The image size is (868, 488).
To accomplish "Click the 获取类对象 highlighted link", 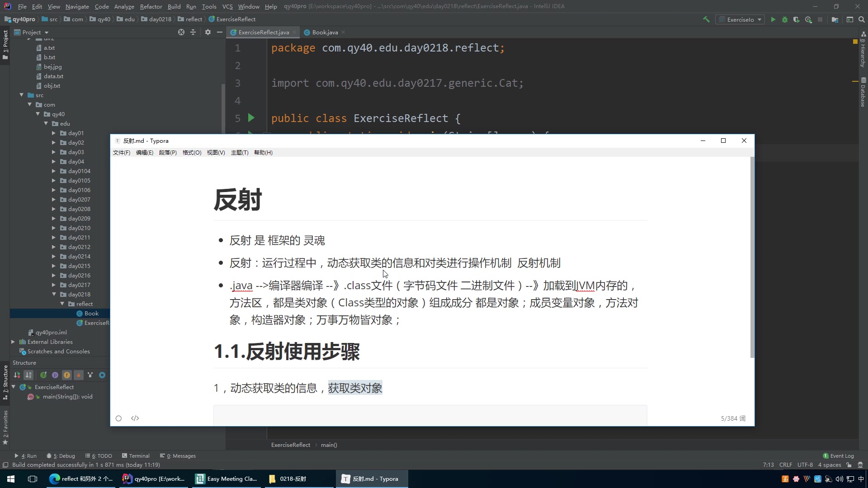I will [x=355, y=388].
